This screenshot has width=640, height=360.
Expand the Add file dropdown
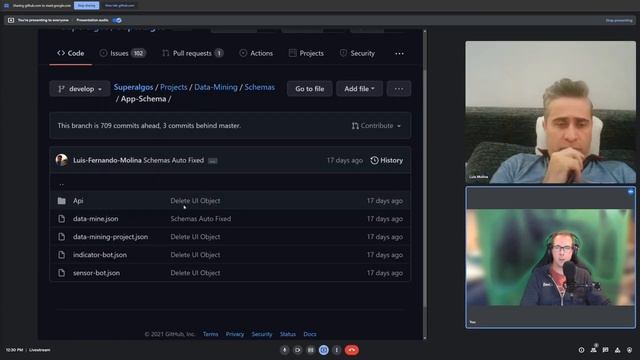pos(359,89)
